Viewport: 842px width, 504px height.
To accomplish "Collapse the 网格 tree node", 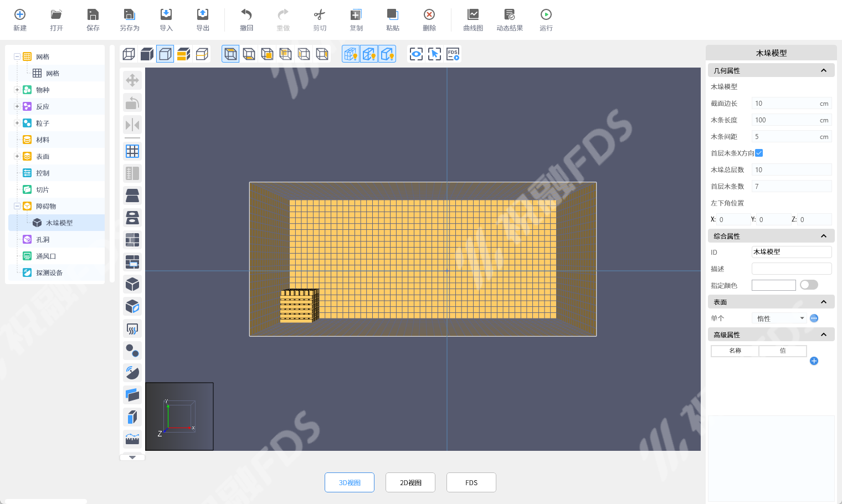I will coord(17,56).
